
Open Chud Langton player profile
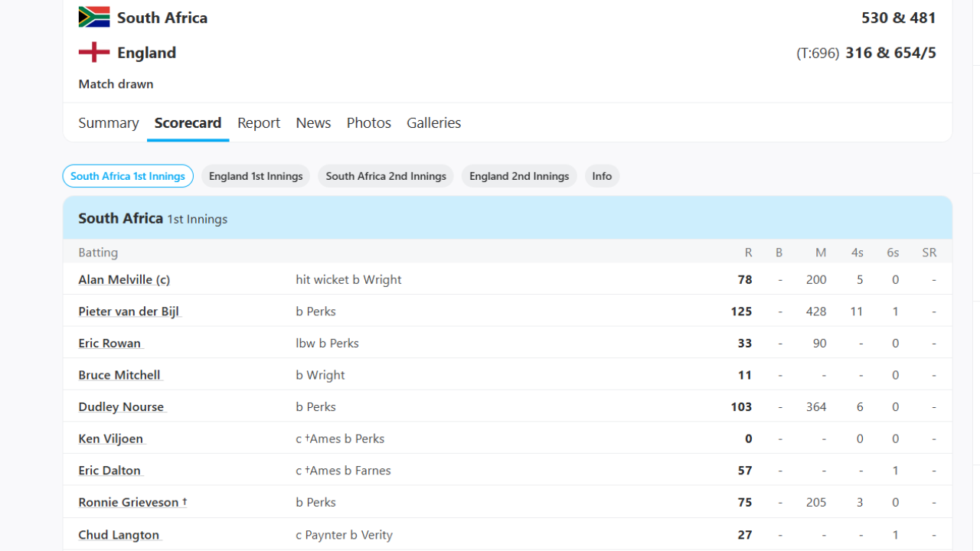click(119, 535)
